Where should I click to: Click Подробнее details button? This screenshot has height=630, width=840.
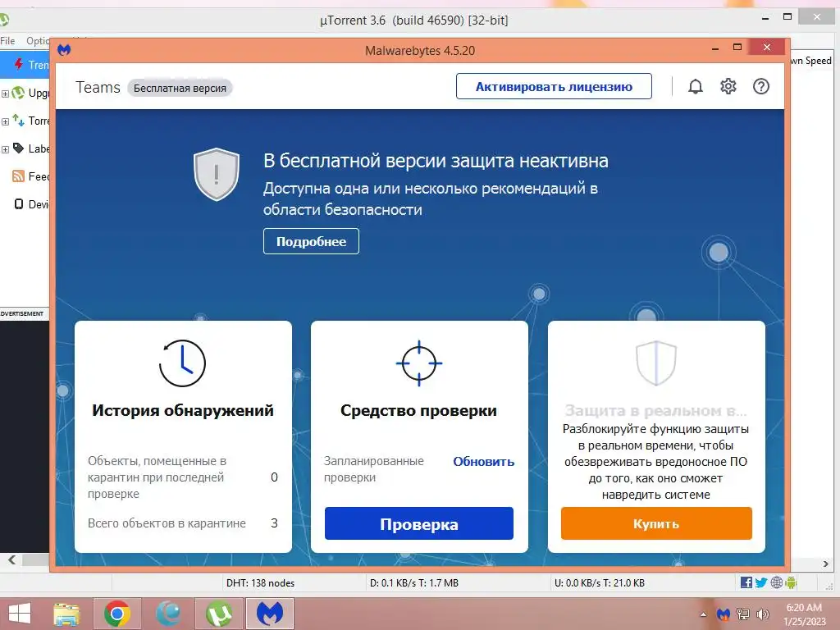coord(311,242)
